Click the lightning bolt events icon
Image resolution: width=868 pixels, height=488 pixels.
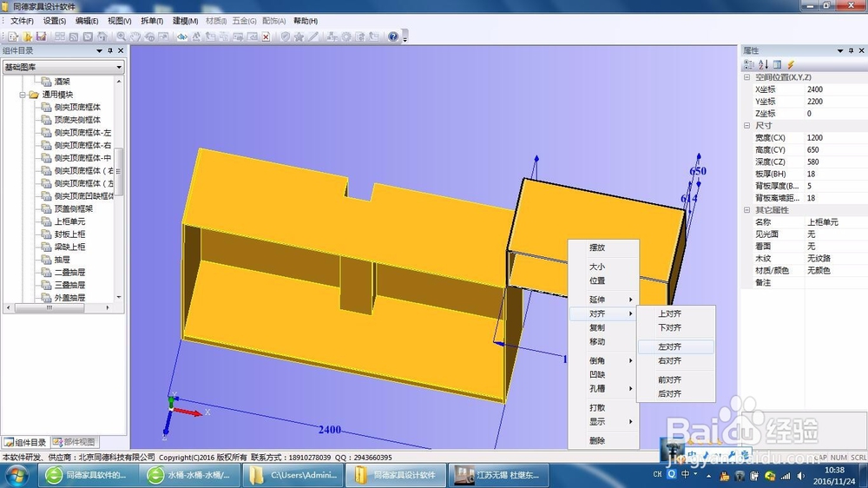pyautogui.click(x=791, y=65)
